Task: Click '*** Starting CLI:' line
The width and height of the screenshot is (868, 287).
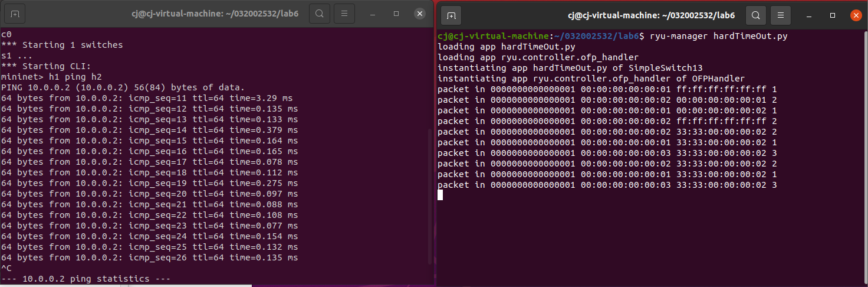Action: (x=46, y=66)
